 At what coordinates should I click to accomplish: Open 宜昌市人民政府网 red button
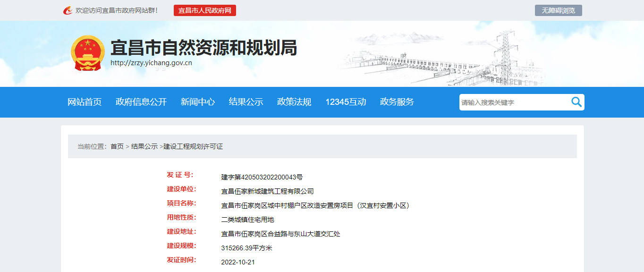(x=204, y=10)
